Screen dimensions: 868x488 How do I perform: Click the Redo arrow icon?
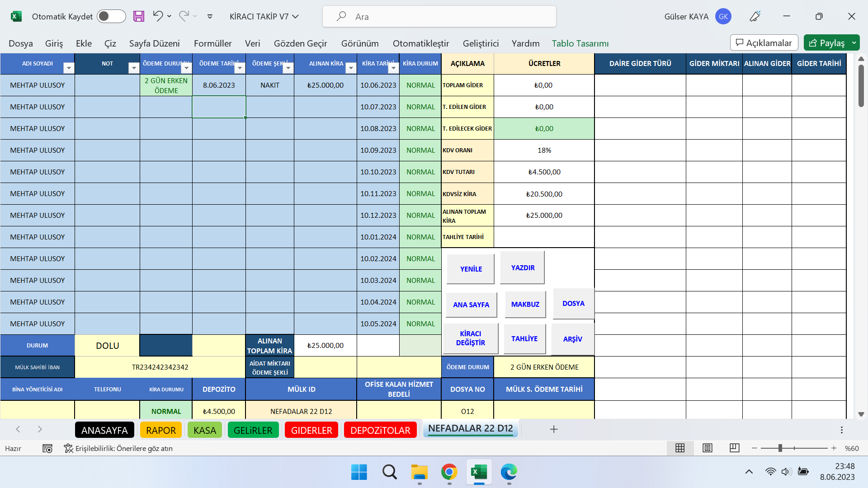184,16
